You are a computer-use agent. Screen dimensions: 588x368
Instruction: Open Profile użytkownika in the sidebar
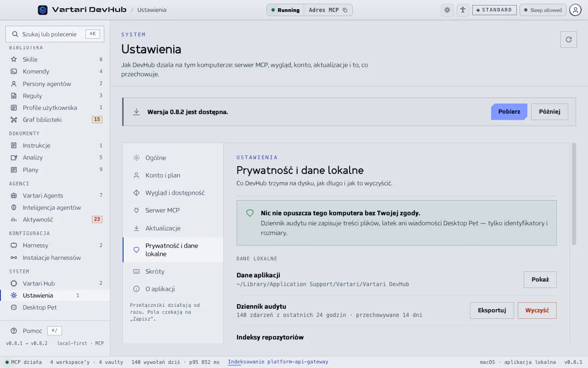[55, 108]
